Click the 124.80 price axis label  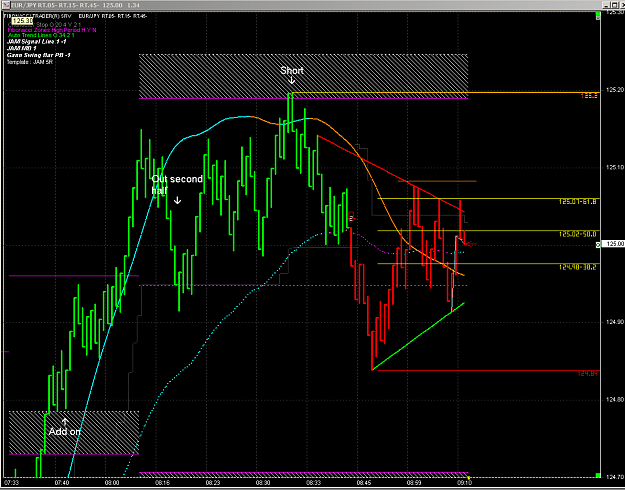(x=615, y=400)
